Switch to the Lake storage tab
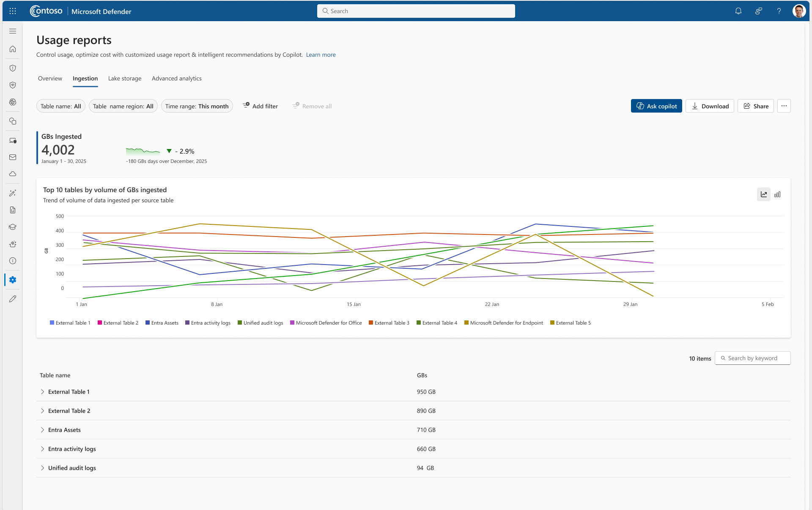812x510 pixels. (x=124, y=79)
